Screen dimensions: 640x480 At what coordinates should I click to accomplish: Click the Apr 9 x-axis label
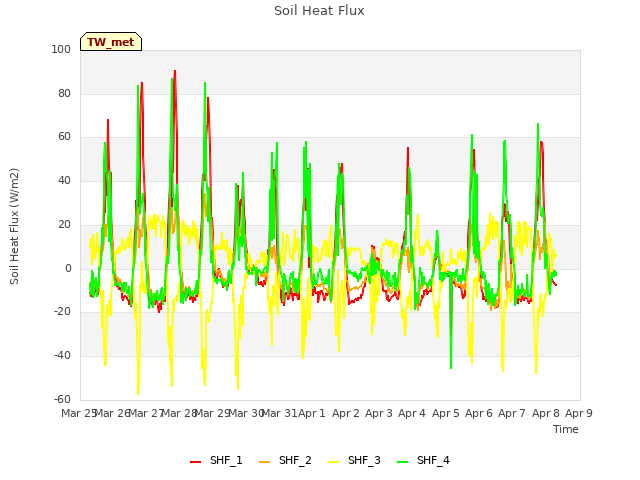click(x=579, y=413)
